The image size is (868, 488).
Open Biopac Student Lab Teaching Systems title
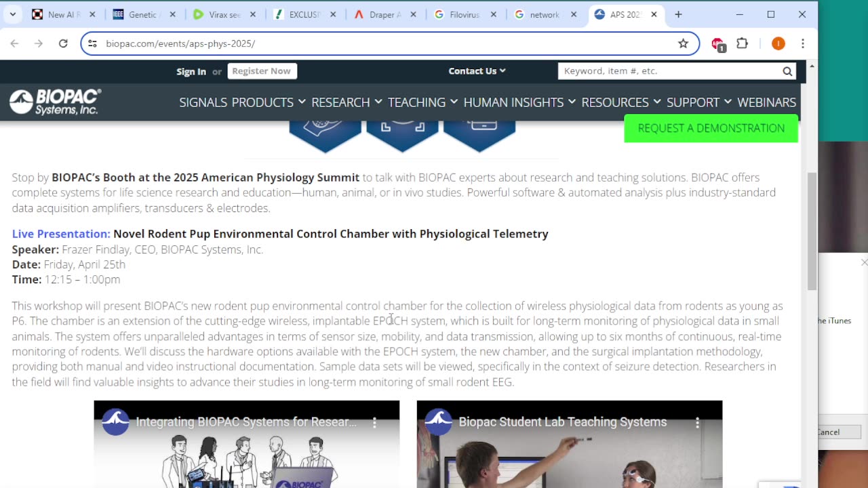[563, 422]
